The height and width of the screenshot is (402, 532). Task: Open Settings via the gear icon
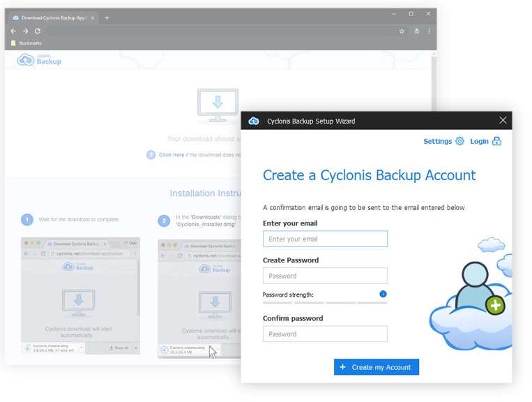coord(459,141)
